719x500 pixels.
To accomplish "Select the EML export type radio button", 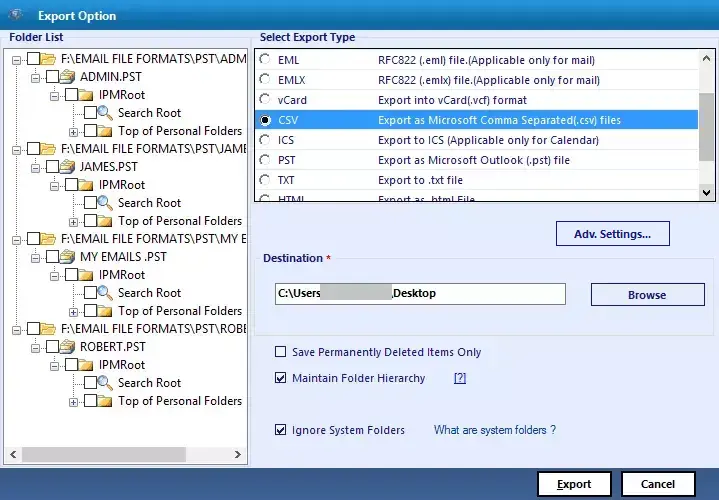I will (265, 59).
